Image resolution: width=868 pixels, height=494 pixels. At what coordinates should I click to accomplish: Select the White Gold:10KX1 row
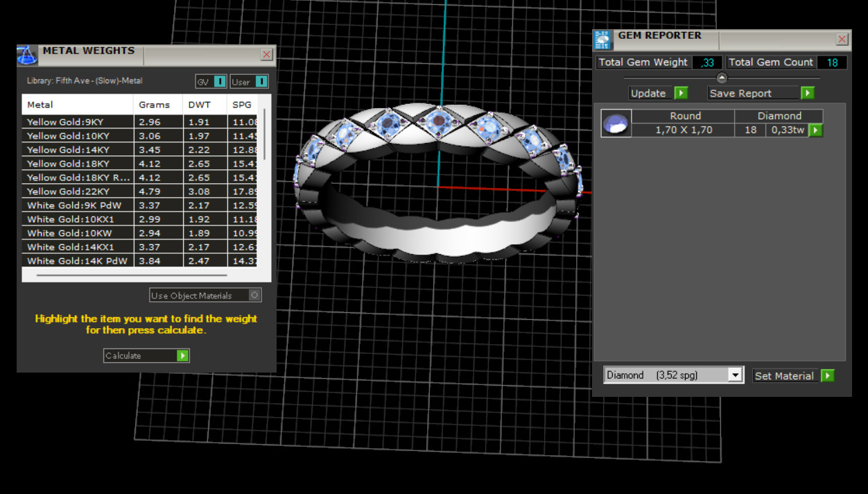[x=139, y=219]
